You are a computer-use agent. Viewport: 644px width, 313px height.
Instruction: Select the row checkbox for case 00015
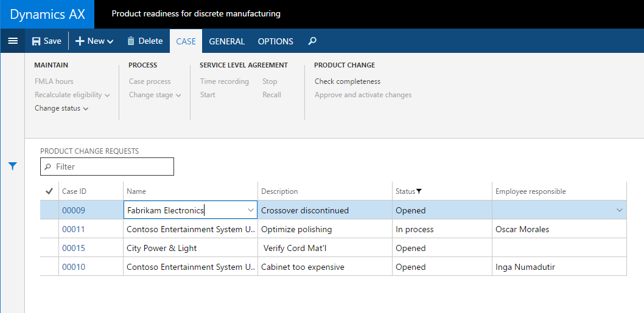point(49,248)
